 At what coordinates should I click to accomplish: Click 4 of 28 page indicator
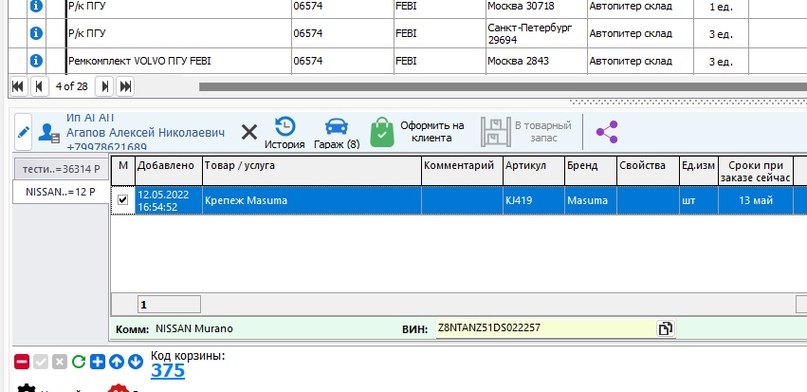[x=72, y=86]
